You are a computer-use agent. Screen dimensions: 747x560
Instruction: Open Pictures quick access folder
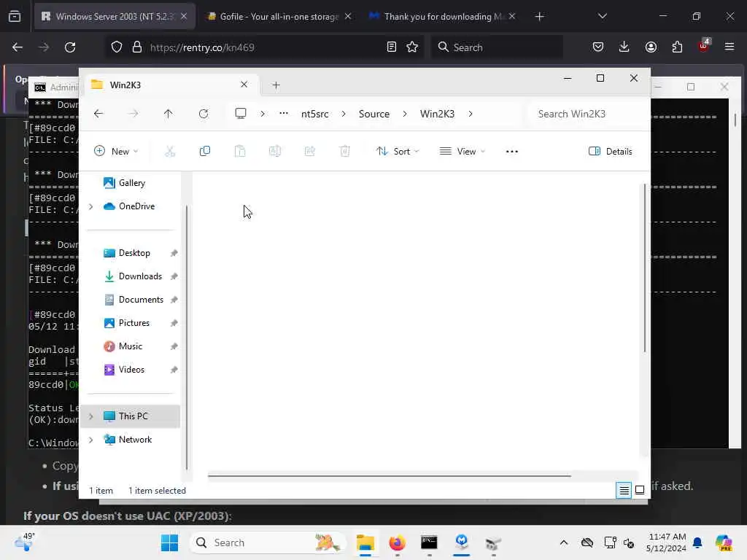133,323
